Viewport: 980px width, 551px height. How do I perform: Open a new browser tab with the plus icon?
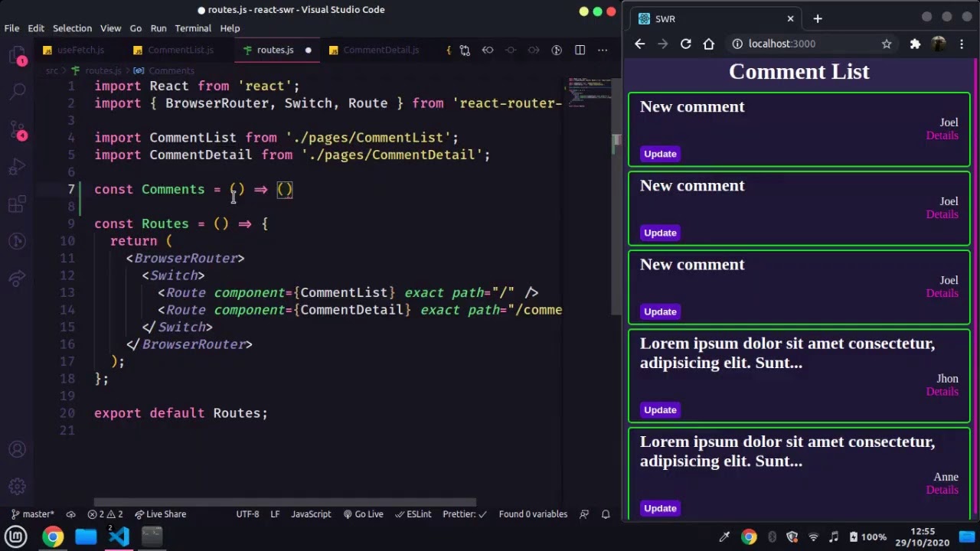818,18
